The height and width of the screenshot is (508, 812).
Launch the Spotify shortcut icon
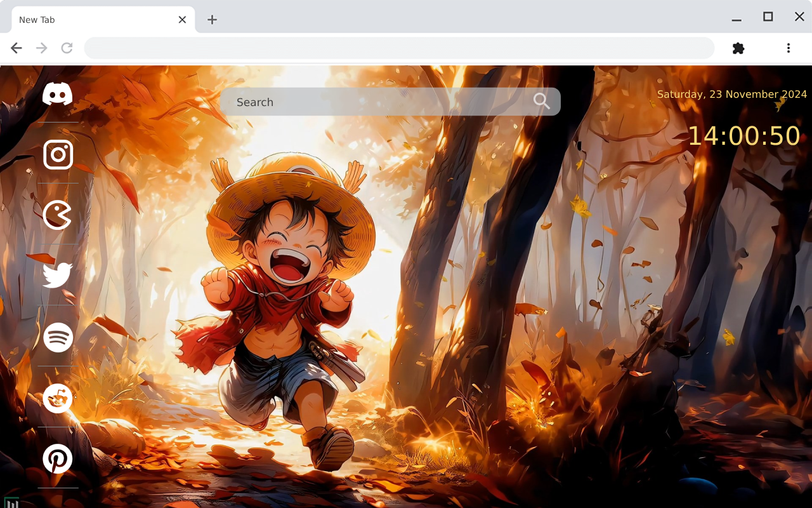58,337
